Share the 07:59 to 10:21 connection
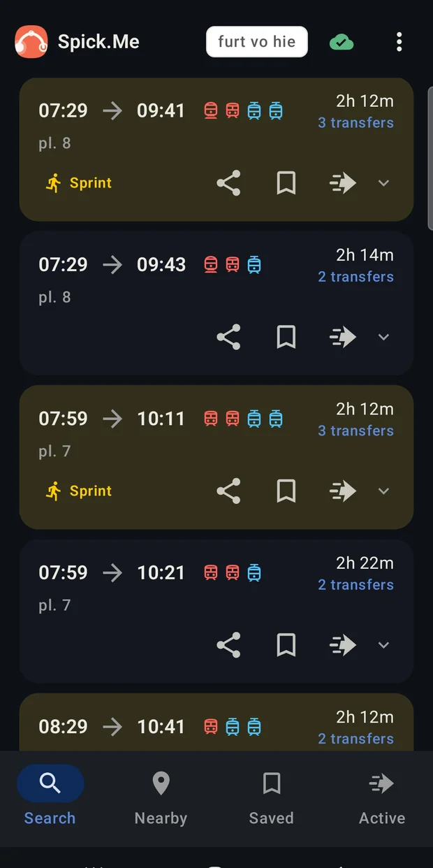This screenshot has height=868, width=433. (228, 644)
